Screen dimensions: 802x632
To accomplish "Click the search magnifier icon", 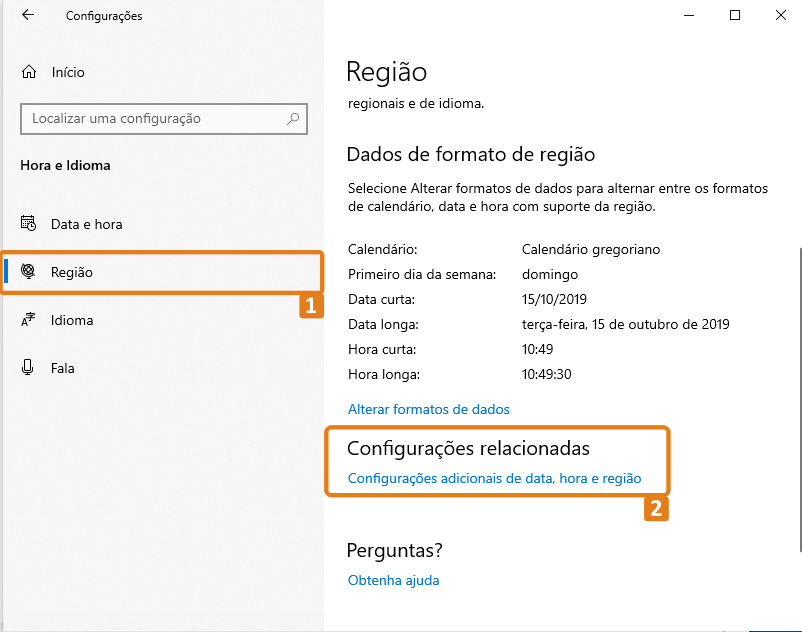I will [x=293, y=119].
